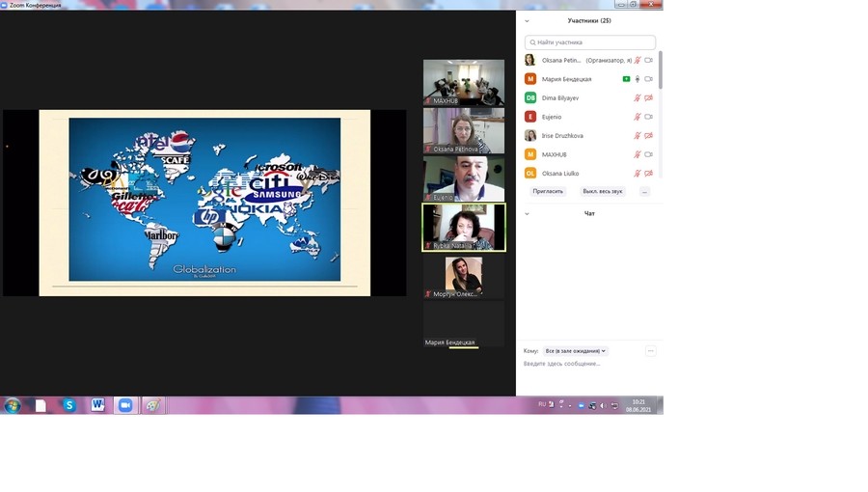Click the name Irise Druzhkova in list
Viewport: 868px width, 492px height.
562,136
